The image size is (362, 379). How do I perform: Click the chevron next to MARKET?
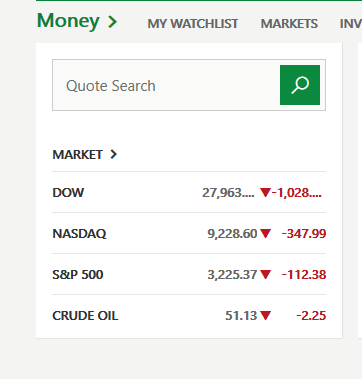[114, 154]
